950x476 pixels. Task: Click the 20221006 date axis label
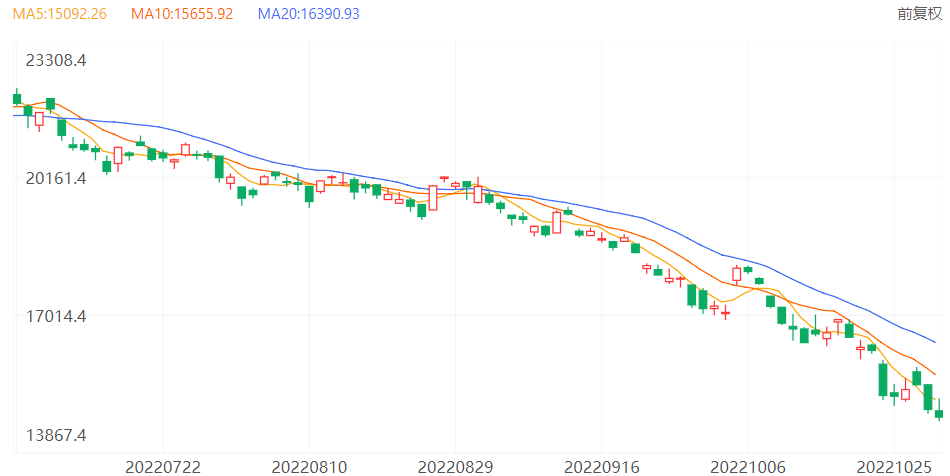(748, 468)
